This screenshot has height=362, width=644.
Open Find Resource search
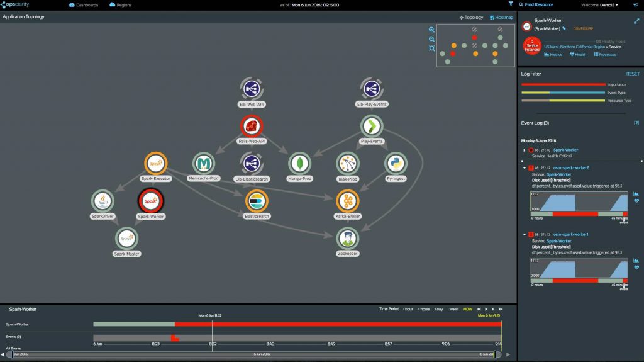tap(536, 4)
